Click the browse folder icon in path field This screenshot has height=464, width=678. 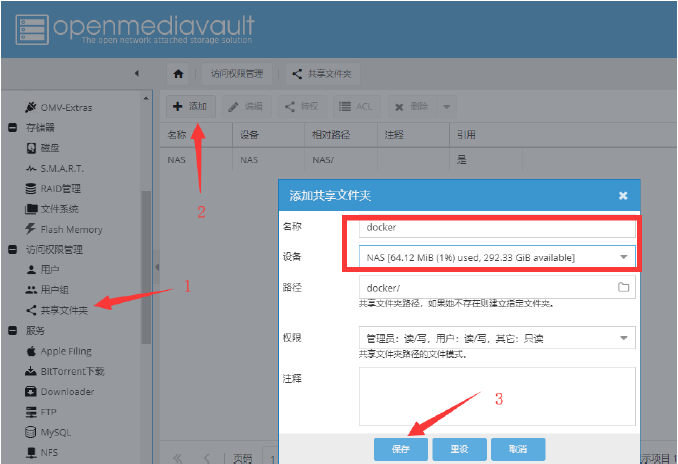(x=624, y=288)
